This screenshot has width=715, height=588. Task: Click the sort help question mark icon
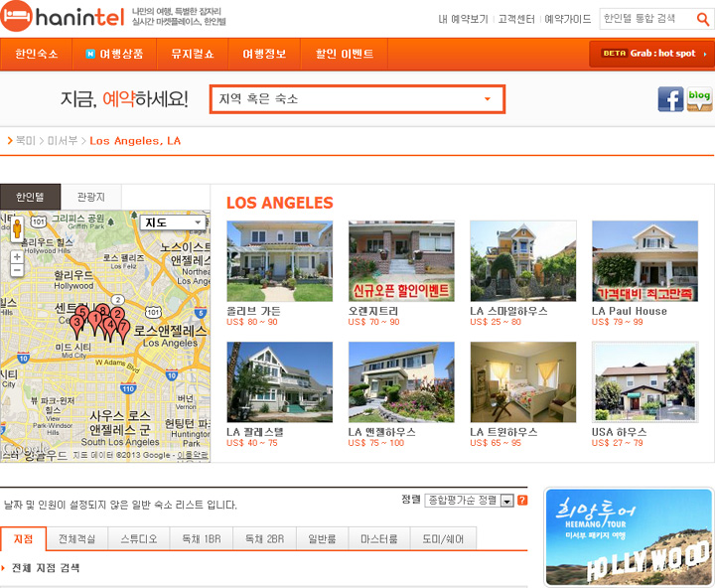point(522,501)
